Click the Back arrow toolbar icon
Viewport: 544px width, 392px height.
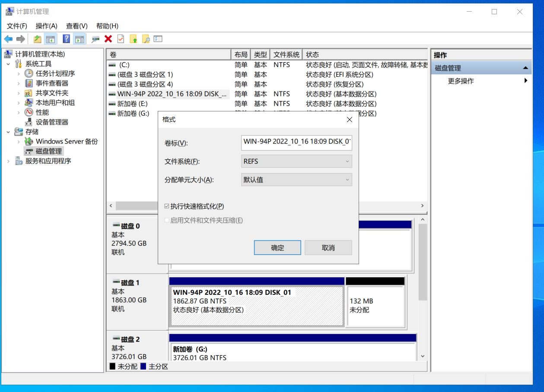pyautogui.click(x=8, y=39)
